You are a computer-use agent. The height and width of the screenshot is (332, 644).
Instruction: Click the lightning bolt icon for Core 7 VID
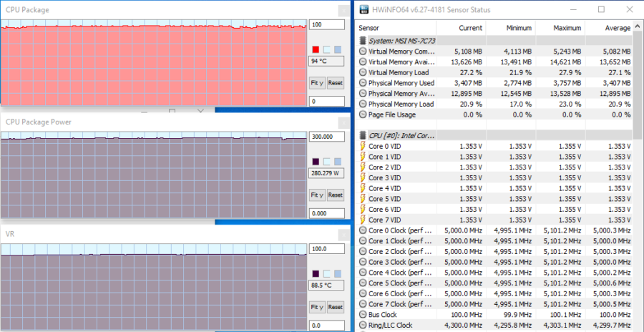tap(362, 220)
